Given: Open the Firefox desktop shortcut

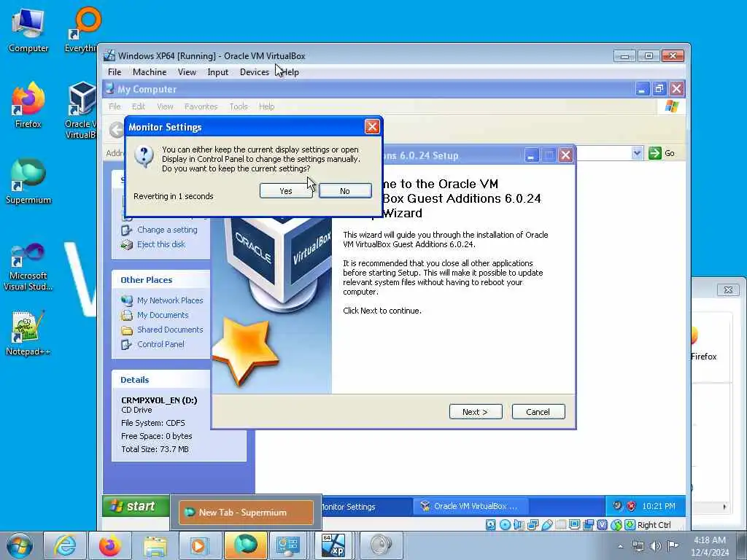Looking at the screenshot, I should 28,106.
